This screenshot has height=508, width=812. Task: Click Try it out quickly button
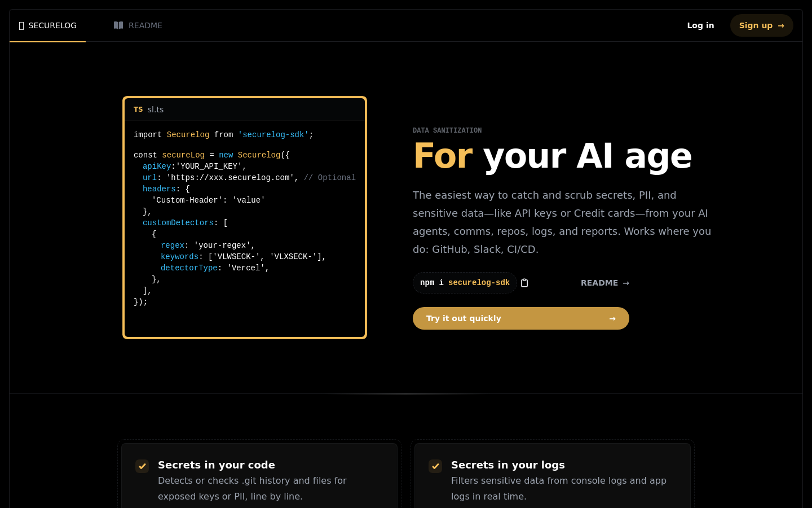(521, 318)
